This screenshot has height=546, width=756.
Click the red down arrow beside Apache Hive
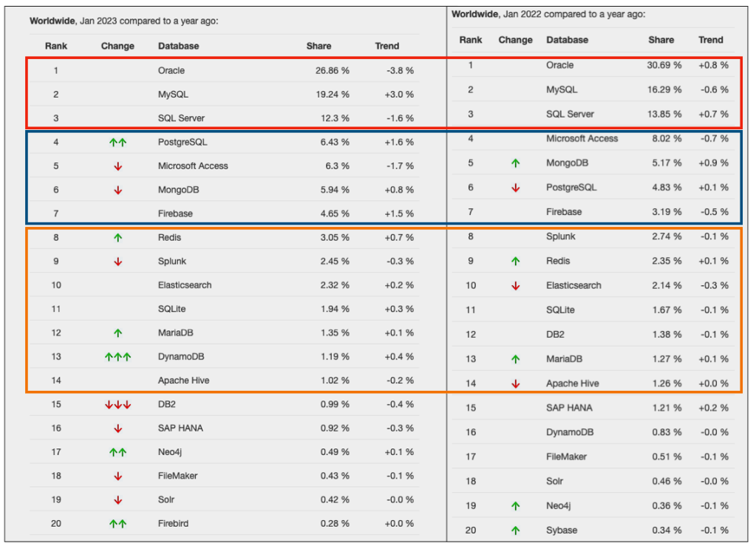tap(515, 384)
